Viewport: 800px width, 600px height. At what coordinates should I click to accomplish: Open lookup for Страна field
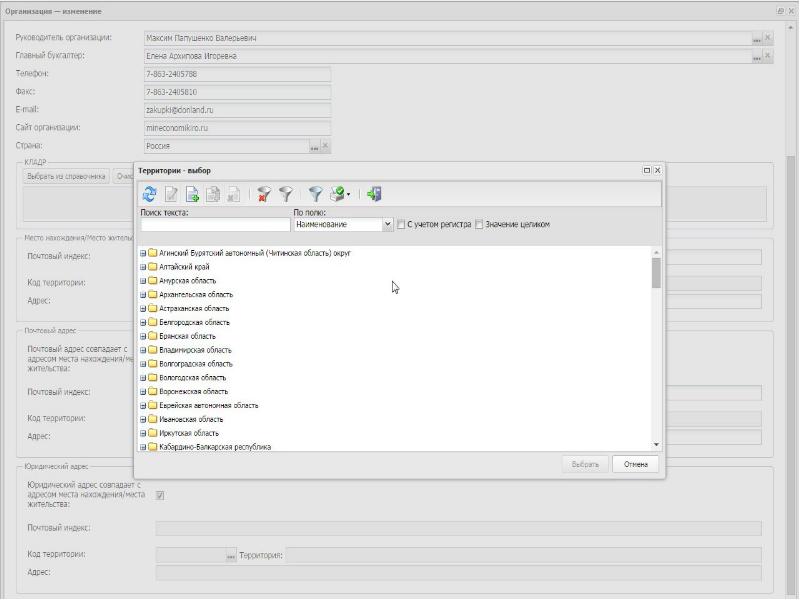[314, 147]
